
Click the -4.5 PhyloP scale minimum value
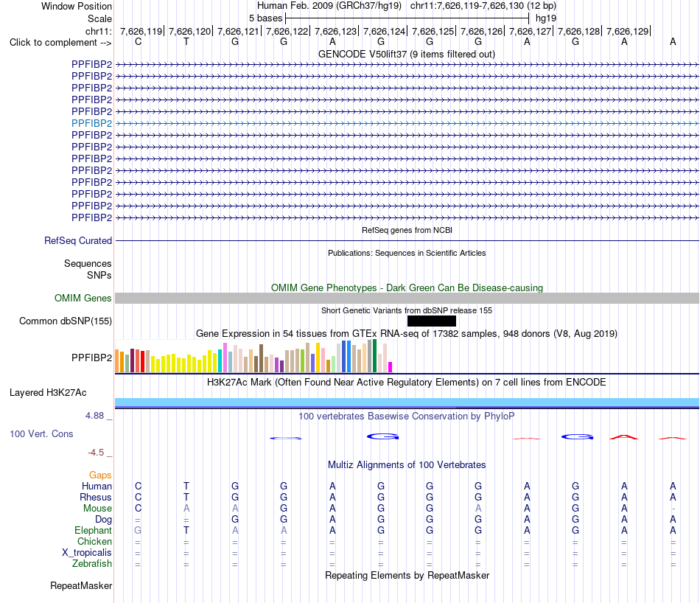tap(96, 453)
